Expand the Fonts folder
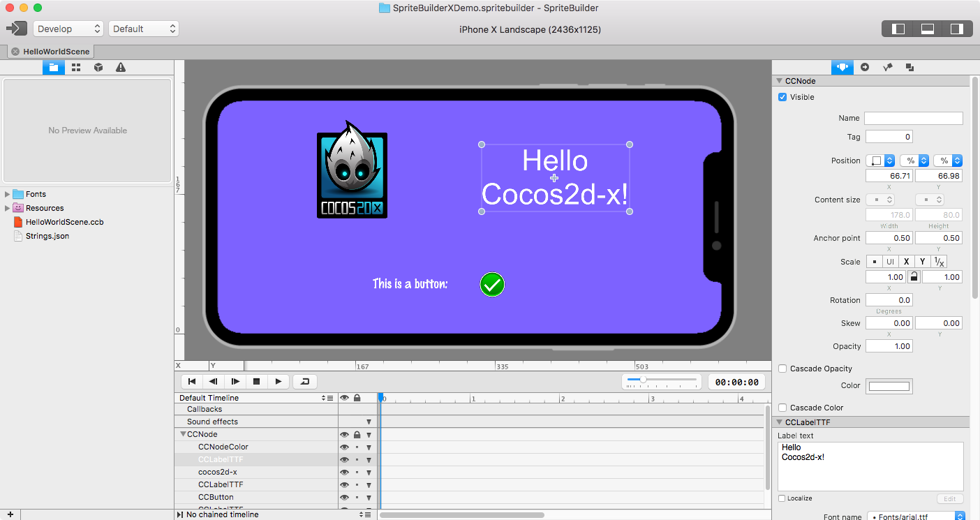 pyautogui.click(x=7, y=194)
